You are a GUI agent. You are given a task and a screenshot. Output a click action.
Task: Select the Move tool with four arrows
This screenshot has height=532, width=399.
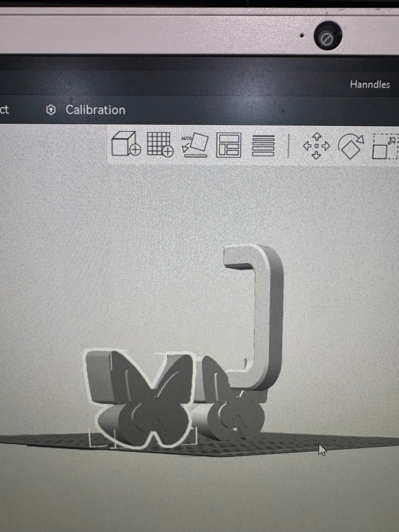point(316,146)
